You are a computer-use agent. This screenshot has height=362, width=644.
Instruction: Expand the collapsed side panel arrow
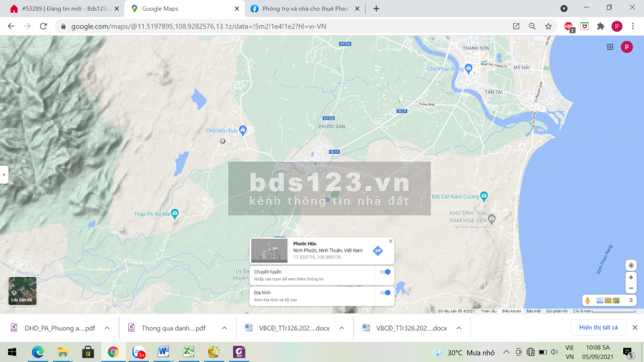pyautogui.click(x=4, y=175)
